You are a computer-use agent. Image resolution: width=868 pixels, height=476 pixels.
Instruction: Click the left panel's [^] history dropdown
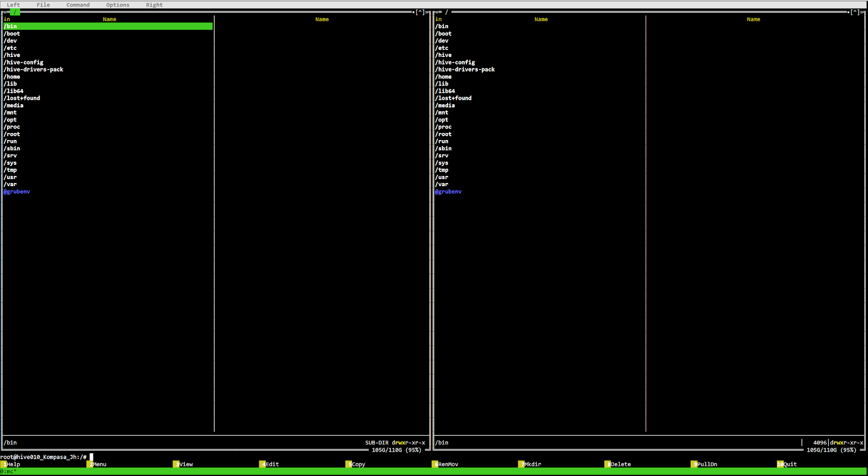click(420, 12)
